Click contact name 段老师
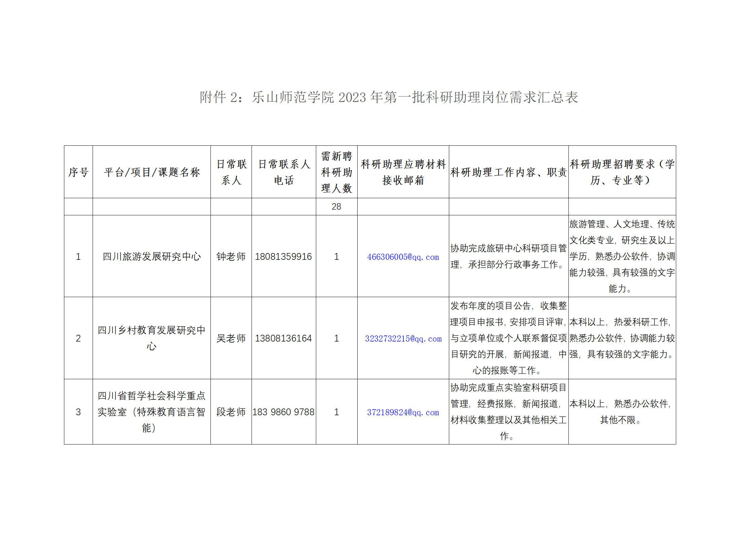Screen dimensions: 756x534 point(231,412)
